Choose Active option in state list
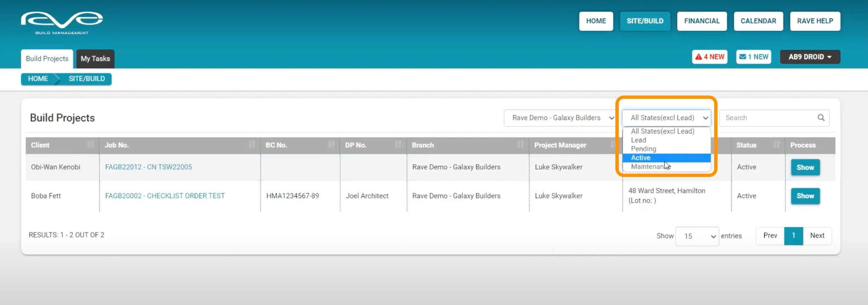This screenshot has height=305, width=868. point(667,158)
